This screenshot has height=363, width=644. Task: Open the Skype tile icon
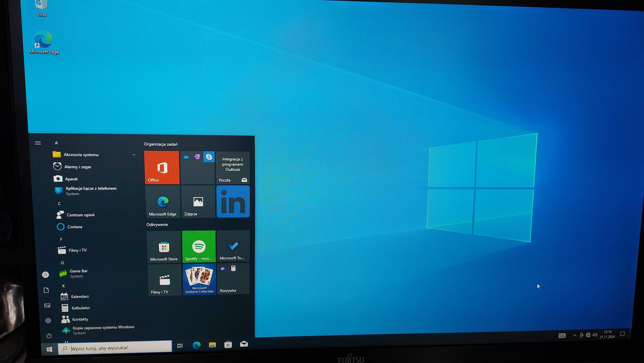(209, 157)
